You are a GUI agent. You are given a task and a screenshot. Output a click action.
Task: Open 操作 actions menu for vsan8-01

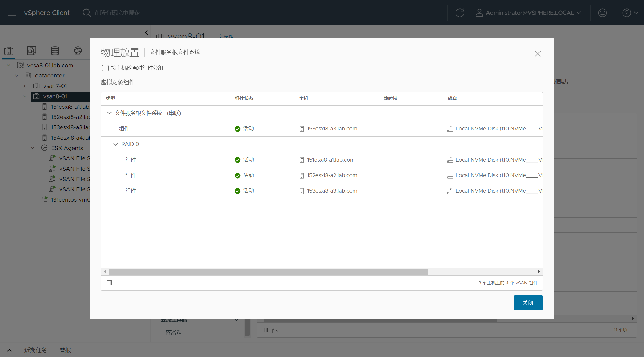tap(226, 36)
